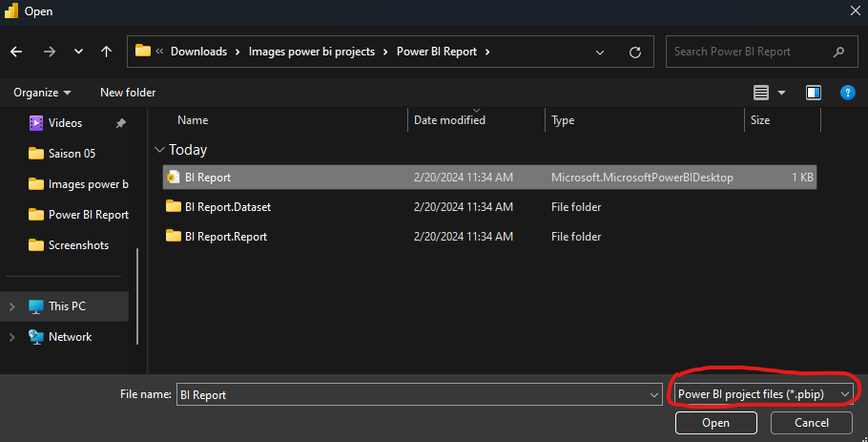Click date cell of BI Report.Report row
The image size is (868, 442).
click(x=464, y=237)
